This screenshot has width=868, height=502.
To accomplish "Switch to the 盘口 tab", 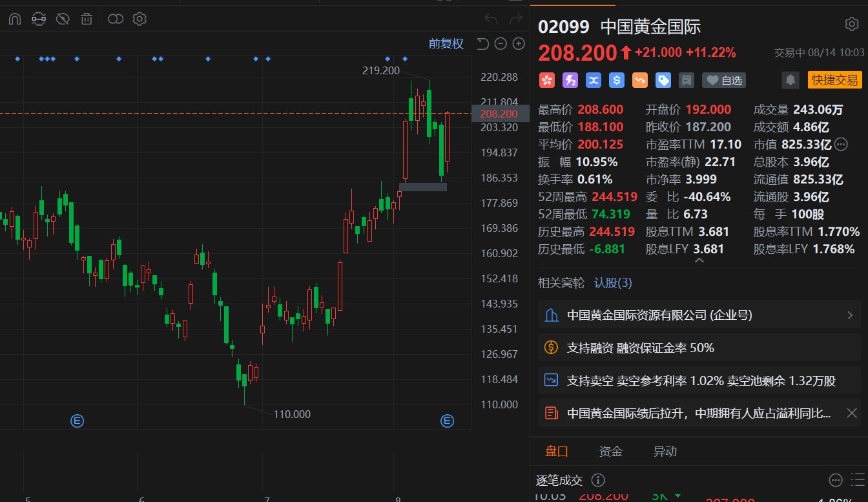I will (557, 452).
